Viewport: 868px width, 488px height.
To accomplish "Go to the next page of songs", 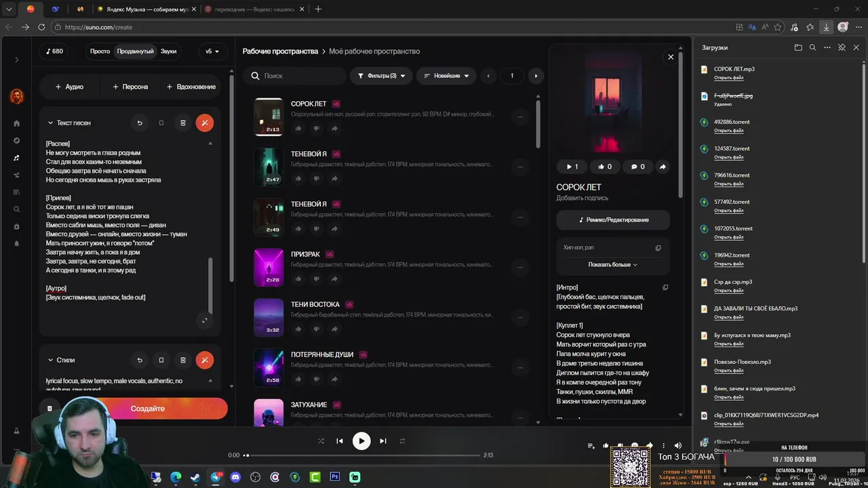I will 536,76.
